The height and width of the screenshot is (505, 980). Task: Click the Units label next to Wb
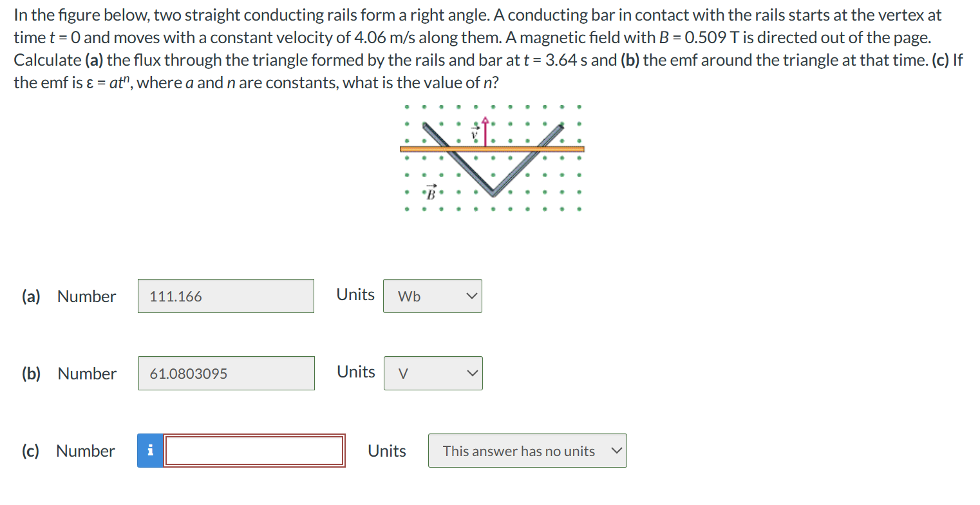click(x=355, y=294)
